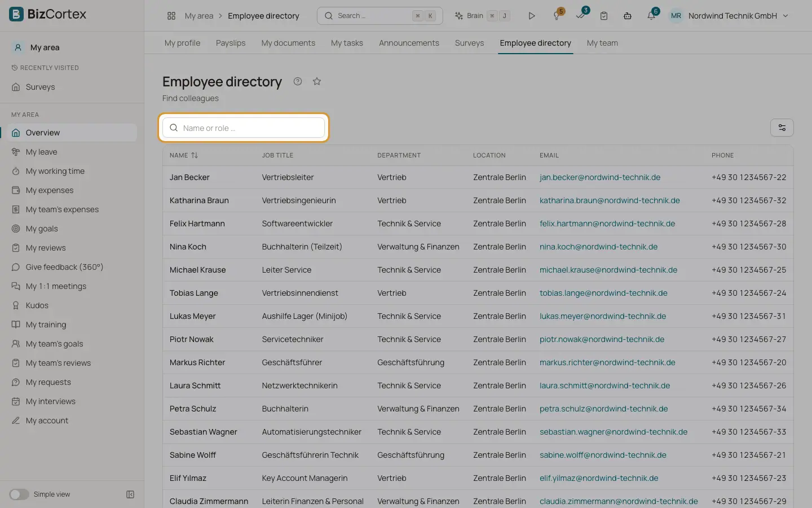Image resolution: width=812 pixels, height=508 pixels.
Task: Click the apps grid icon in breadcrumb
Action: (171, 16)
